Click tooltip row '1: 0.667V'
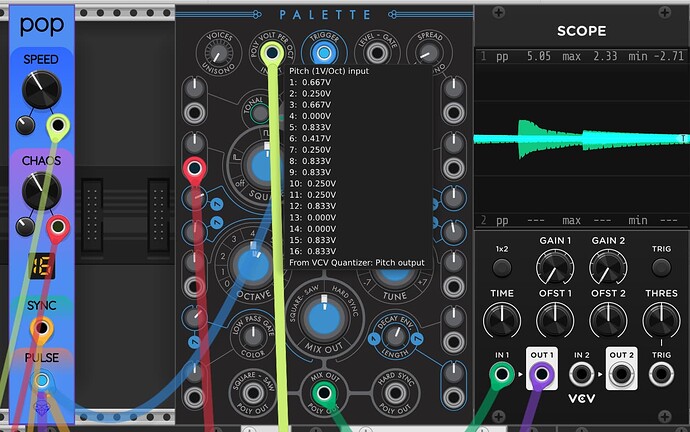The height and width of the screenshot is (432, 690). click(310, 82)
